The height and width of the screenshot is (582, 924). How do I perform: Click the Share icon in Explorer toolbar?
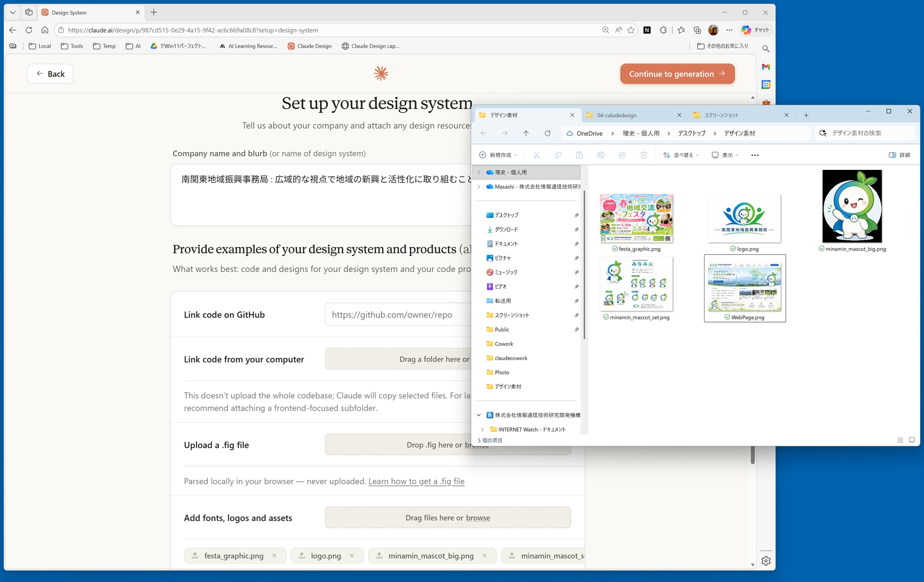click(622, 155)
